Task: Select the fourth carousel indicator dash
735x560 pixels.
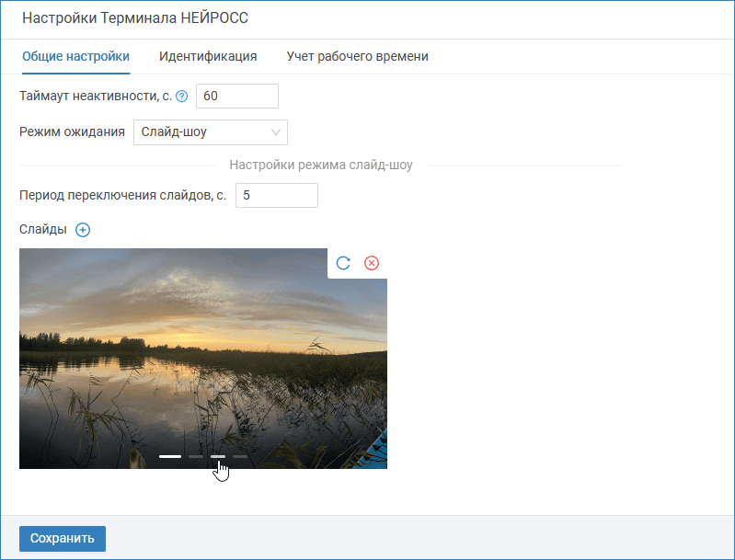Action: (x=240, y=456)
